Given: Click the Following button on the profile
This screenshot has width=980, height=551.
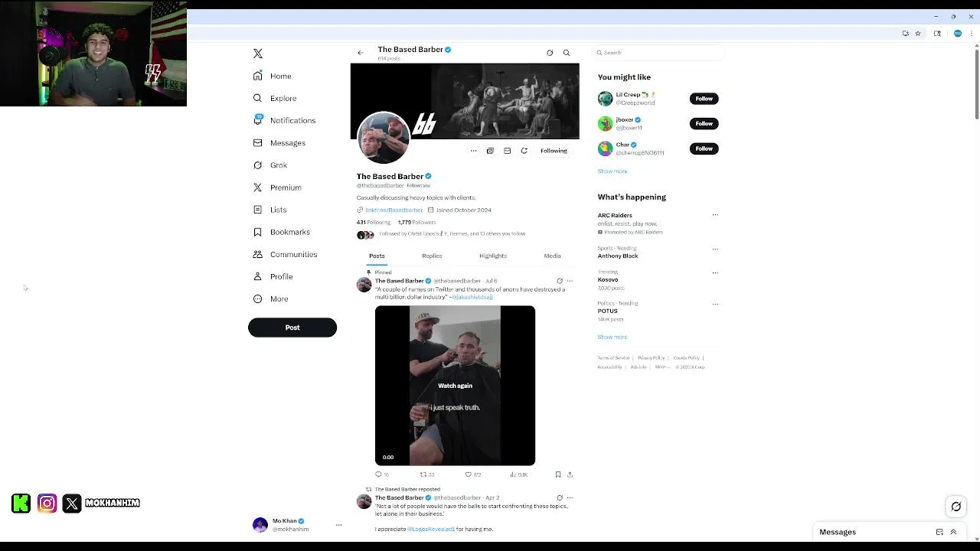Looking at the screenshot, I should [x=554, y=151].
